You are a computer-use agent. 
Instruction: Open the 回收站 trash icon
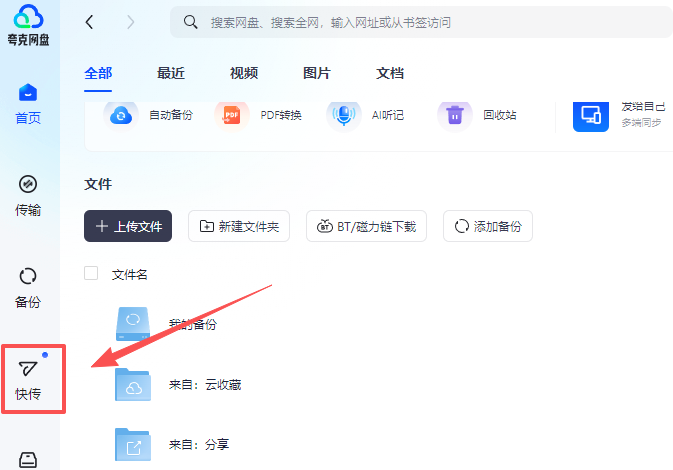pyautogui.click(x=455, y=115)
